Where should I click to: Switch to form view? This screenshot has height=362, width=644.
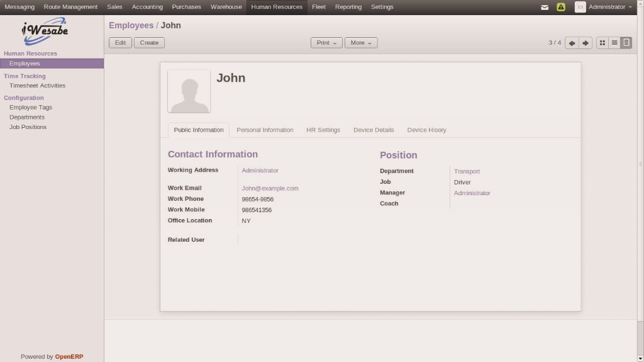pyautogui.click(x=626, y=43)
